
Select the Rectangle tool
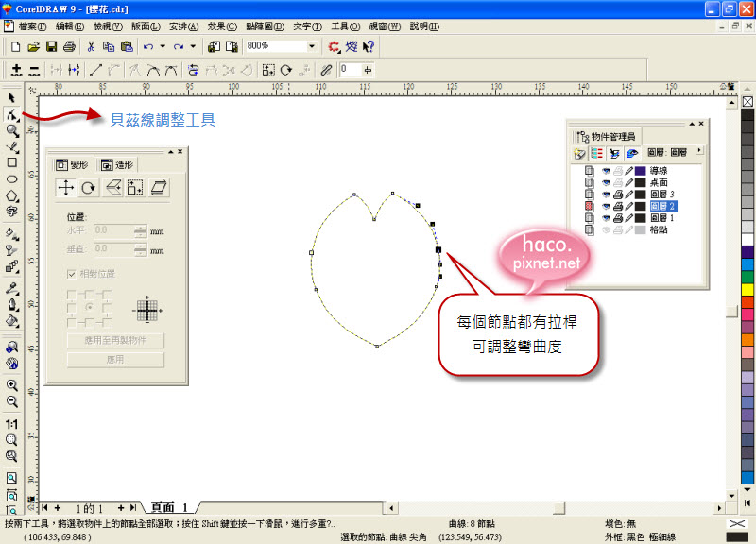[11, 162]
